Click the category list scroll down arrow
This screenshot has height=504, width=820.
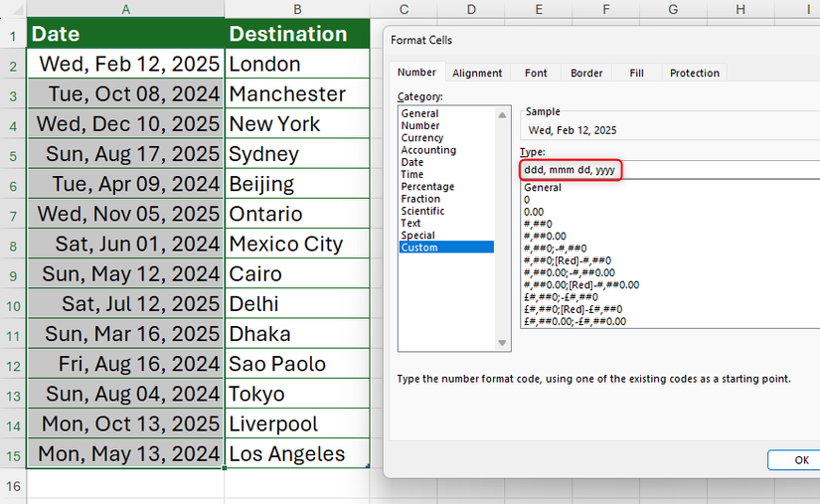(502, 343)
